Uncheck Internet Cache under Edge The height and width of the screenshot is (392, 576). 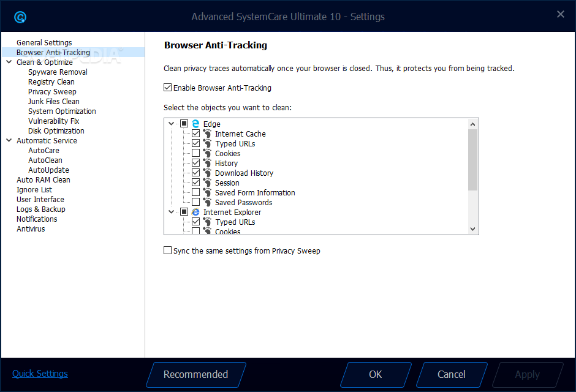pyautogui.click(x=196, y=134)
